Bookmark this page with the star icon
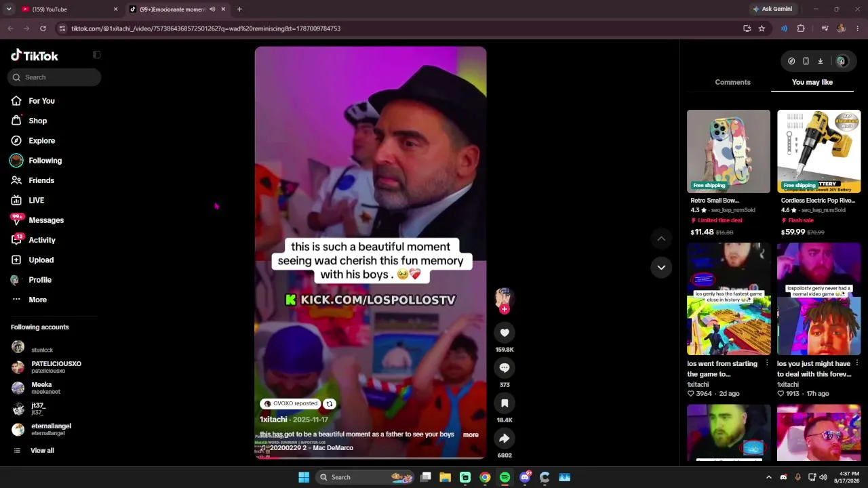 click(x=762, y=28)
